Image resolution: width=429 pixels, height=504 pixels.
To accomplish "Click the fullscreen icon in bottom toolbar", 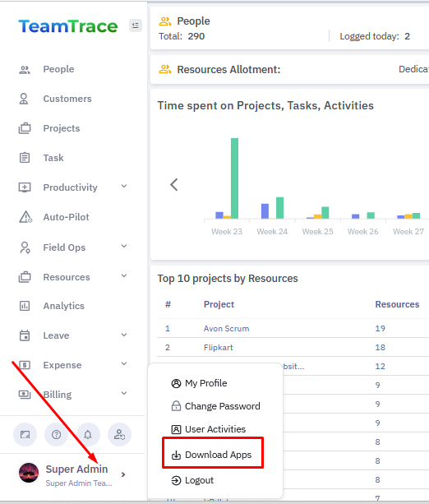I will click(25, 435).
